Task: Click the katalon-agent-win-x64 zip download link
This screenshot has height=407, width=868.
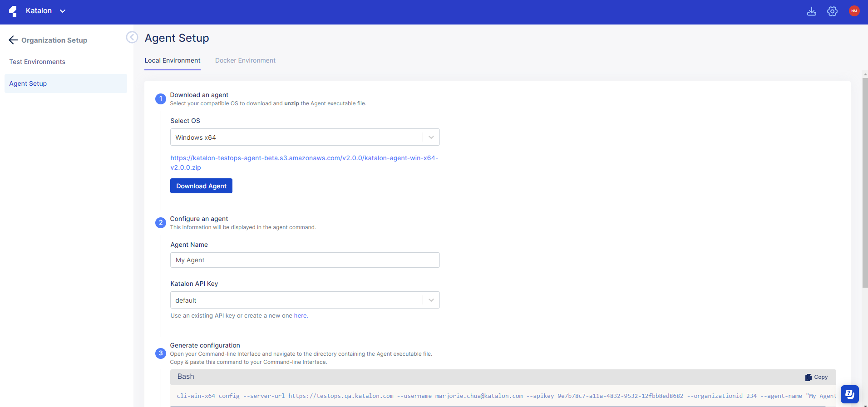Action: point(304,158)
